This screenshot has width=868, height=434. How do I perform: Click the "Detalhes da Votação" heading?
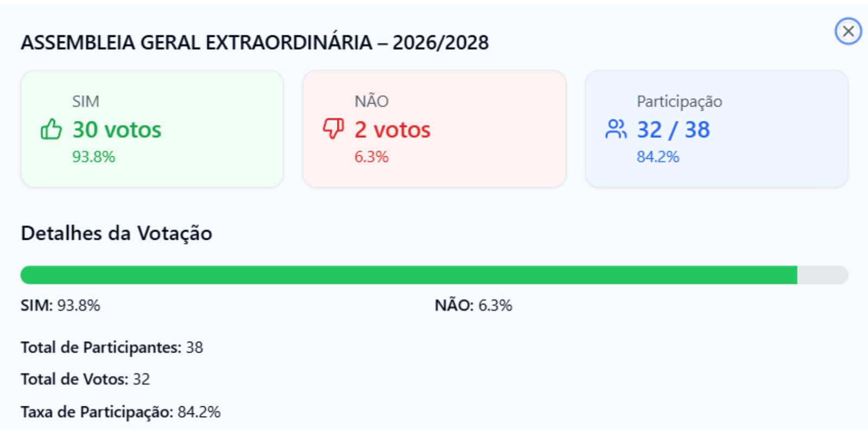tap(116, 233)
